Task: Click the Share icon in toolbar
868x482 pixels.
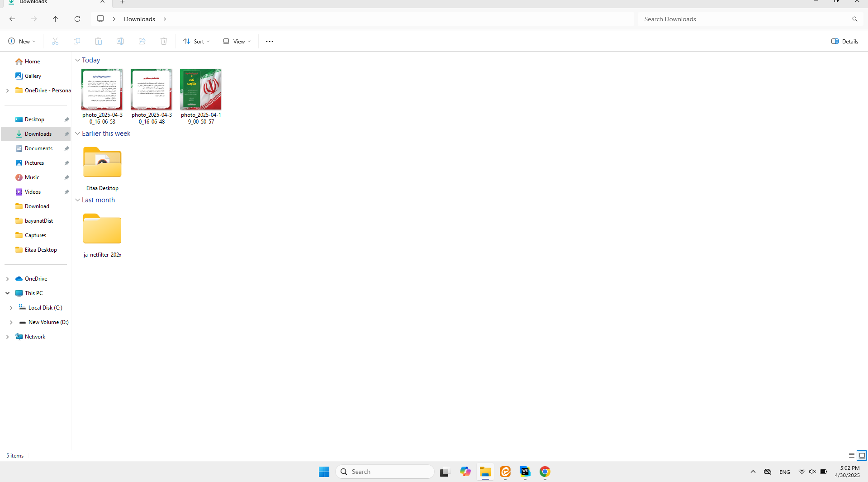Action: click(142, 41)
